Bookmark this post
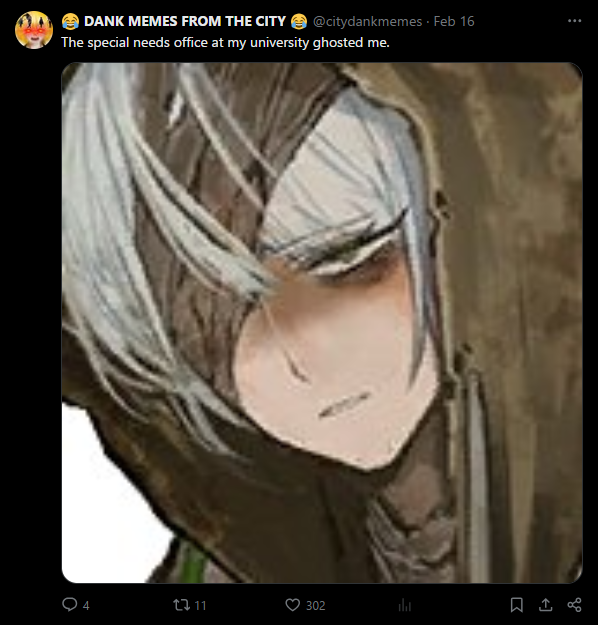The image size is (598, 625). (x=517, y=605)
